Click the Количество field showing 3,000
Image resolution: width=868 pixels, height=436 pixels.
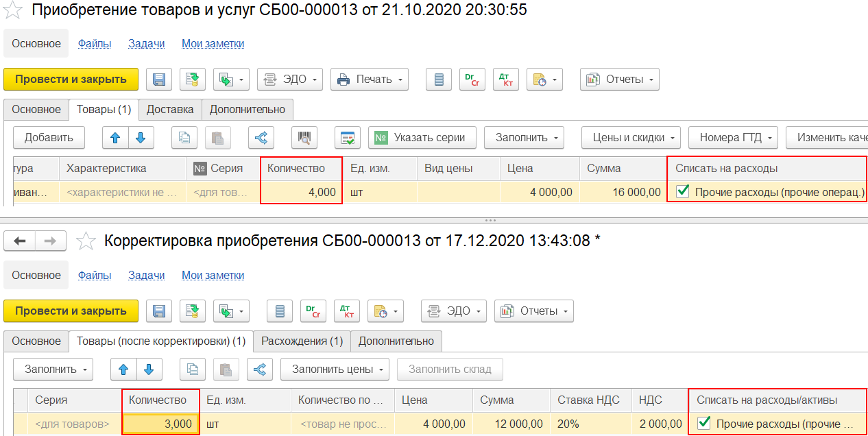pos(161,424)
